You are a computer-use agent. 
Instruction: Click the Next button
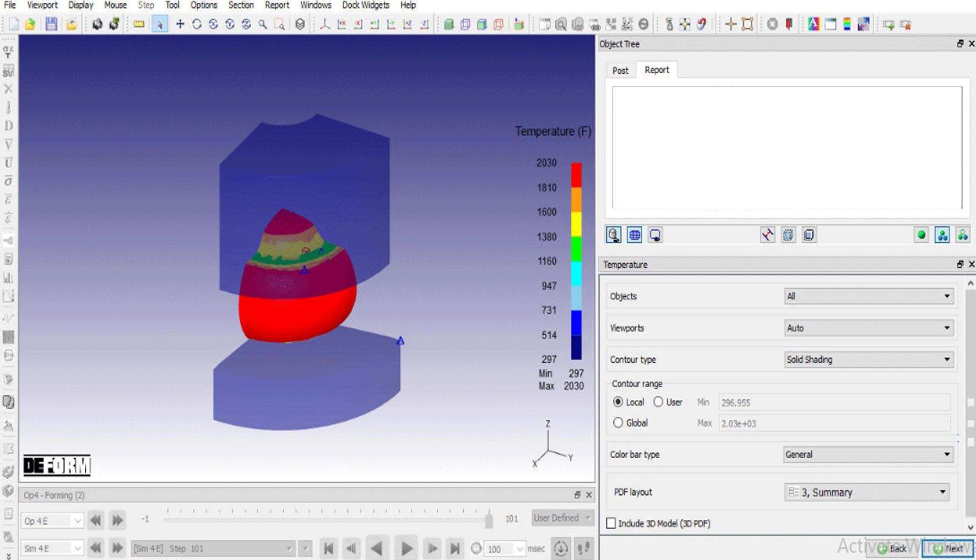point(948,548)
